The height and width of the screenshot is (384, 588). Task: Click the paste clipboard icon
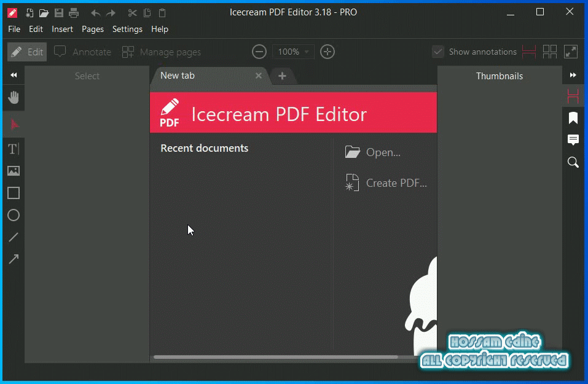162,13
